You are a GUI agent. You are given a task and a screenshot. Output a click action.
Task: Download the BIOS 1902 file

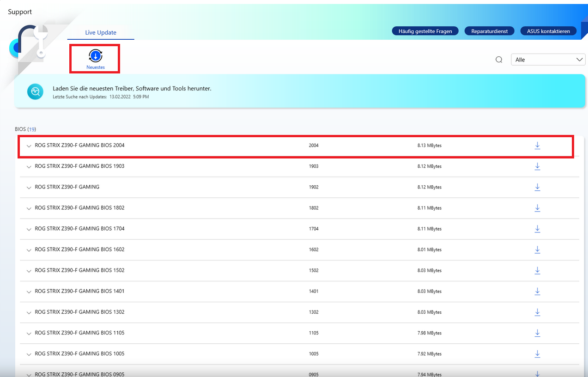(x=537, y=187)
